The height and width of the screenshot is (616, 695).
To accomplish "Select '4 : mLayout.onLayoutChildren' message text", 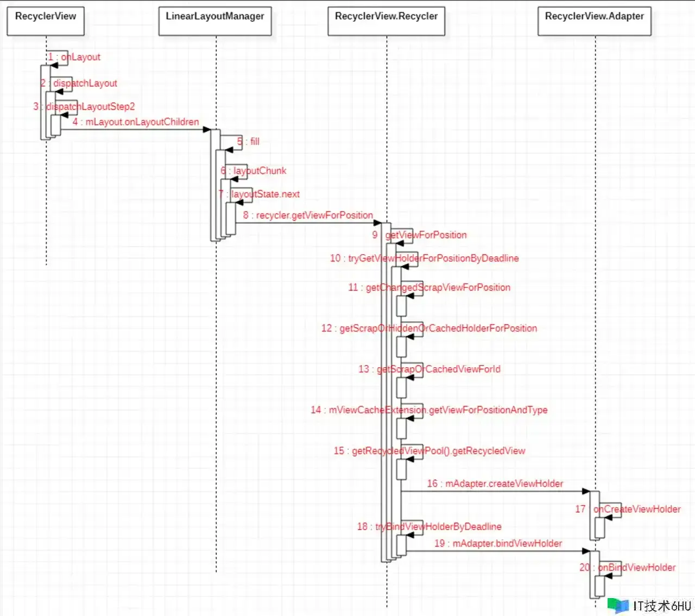I will (136, 122).
